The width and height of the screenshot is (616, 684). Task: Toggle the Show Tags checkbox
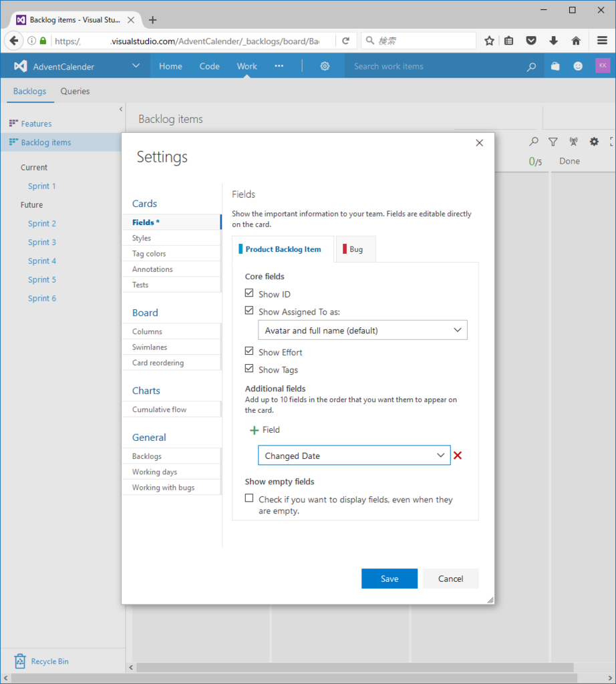pyautogui.click(x=249, y=368)
